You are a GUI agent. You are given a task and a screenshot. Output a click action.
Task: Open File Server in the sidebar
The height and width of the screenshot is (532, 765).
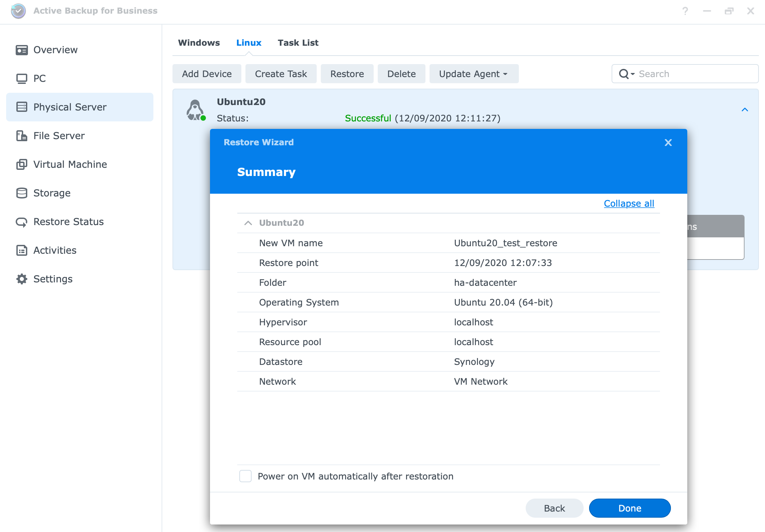80,136
